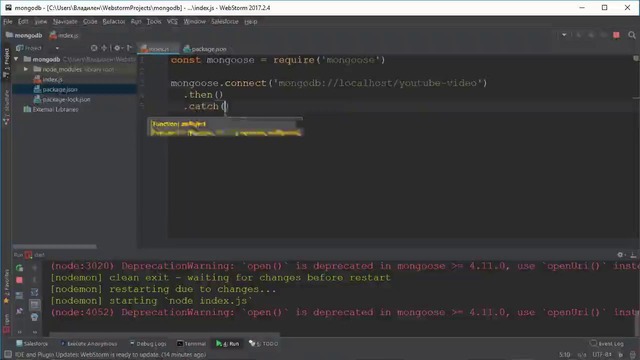Open the Run menu in the menu bar
The height and width of the screenshot is (360, 640).
pos(136,22)
